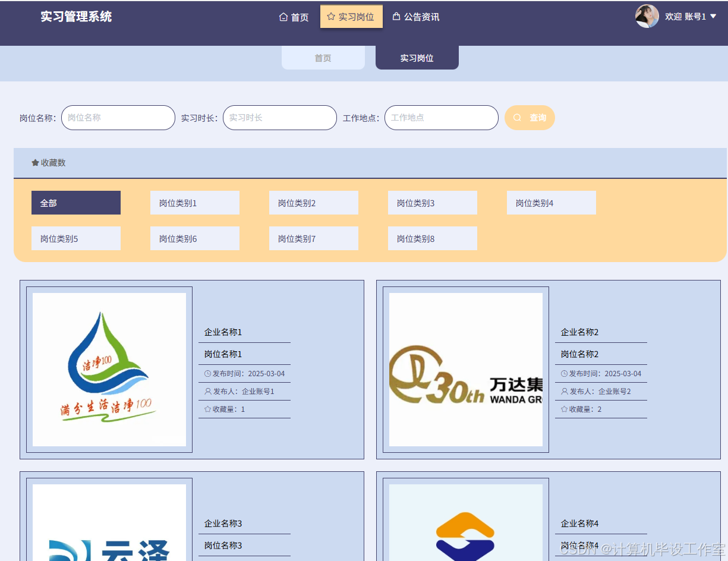Click the star icon in 实习岗位 nav
The height and width of the screenshot is (561, 728).
pos(331,17)
